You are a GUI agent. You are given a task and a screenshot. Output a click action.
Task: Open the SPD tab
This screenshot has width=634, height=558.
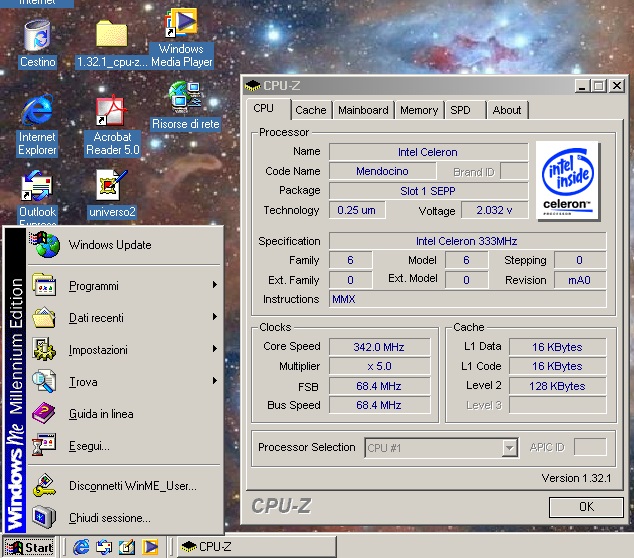tap(460, 110)
